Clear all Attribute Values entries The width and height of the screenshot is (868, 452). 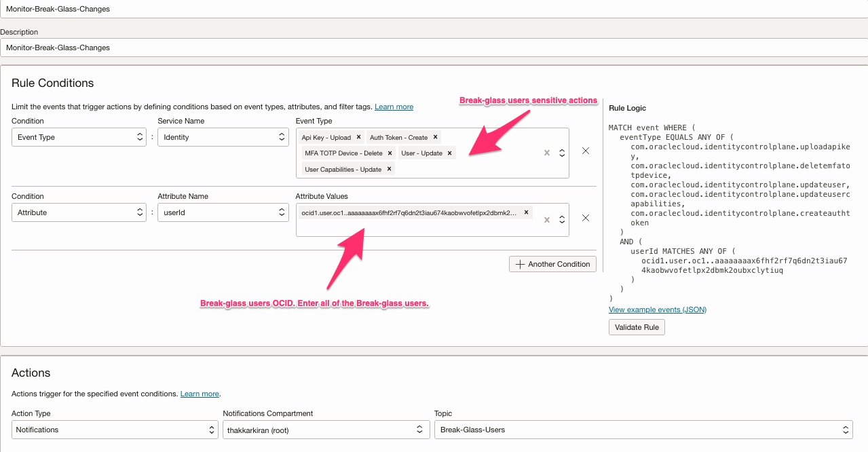pos(547,220)
